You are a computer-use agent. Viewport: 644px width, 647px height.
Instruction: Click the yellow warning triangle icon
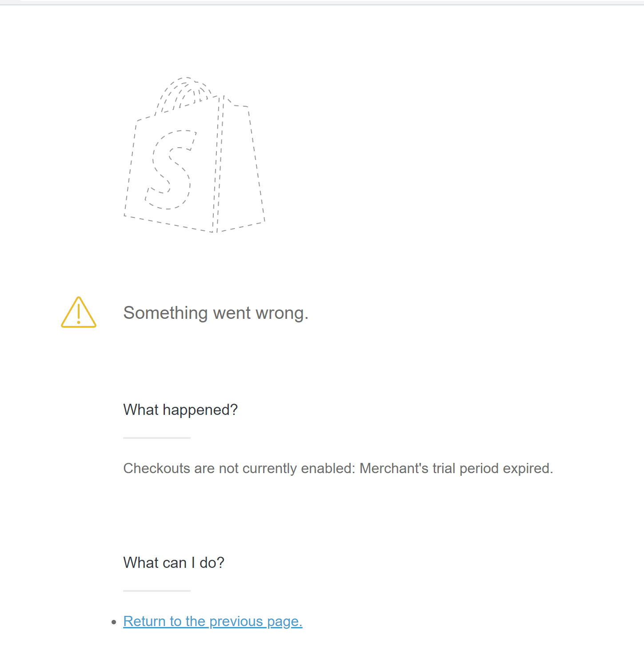click(x=79, y=313)
